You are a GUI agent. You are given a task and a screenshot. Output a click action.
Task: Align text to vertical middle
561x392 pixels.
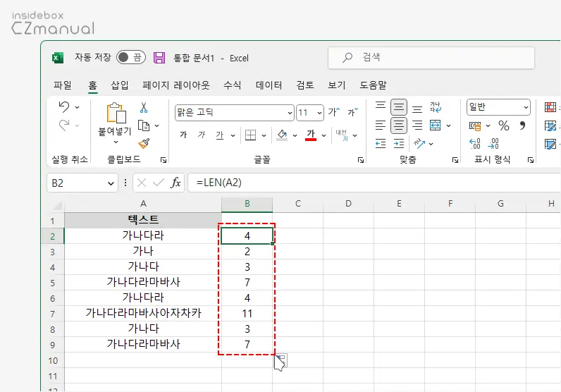pos(399,106)
